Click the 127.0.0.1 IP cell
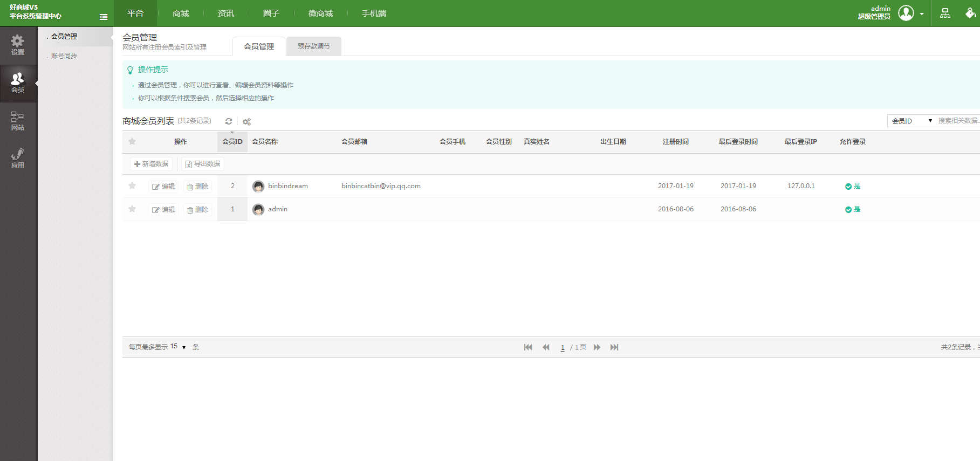The width and height of the screenshot is (980, 461). pyautogui.click(x=801, y=186)
